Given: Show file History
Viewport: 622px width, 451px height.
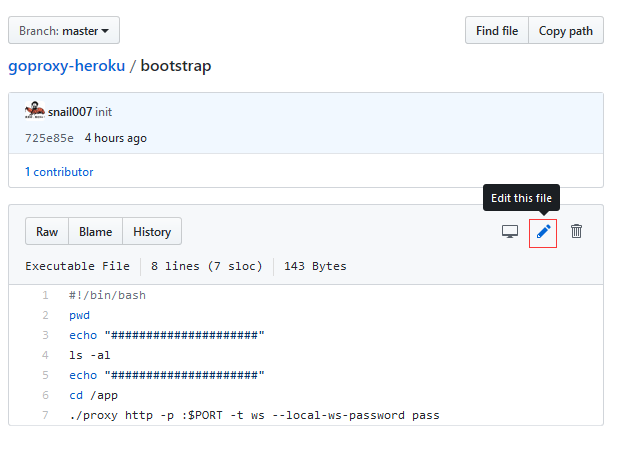Looking at the screenshot, I should click(152, 231).
